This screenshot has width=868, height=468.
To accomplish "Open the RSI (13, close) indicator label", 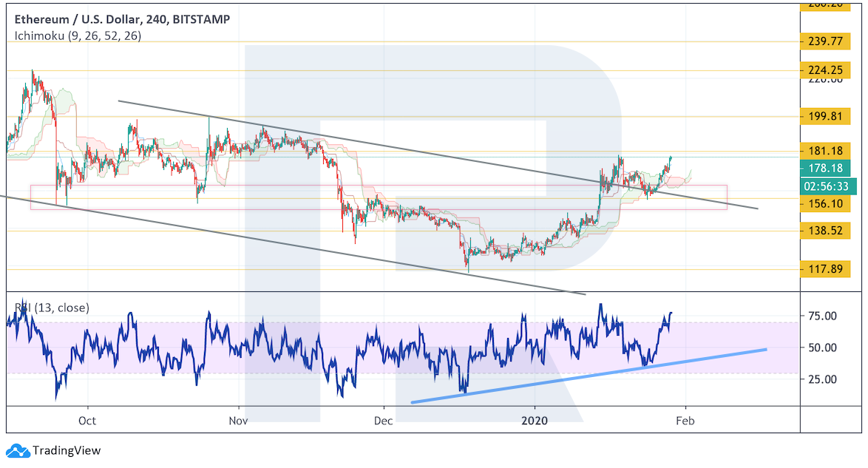I will tap(51, 308).
